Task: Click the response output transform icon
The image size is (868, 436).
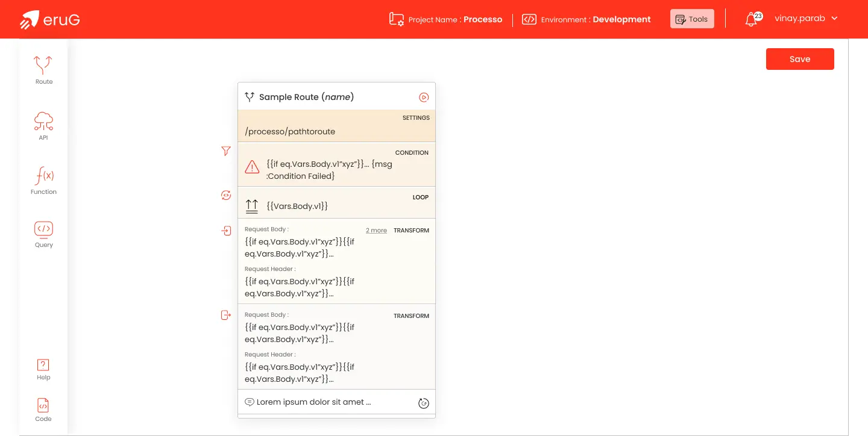Action: [226, 315]
